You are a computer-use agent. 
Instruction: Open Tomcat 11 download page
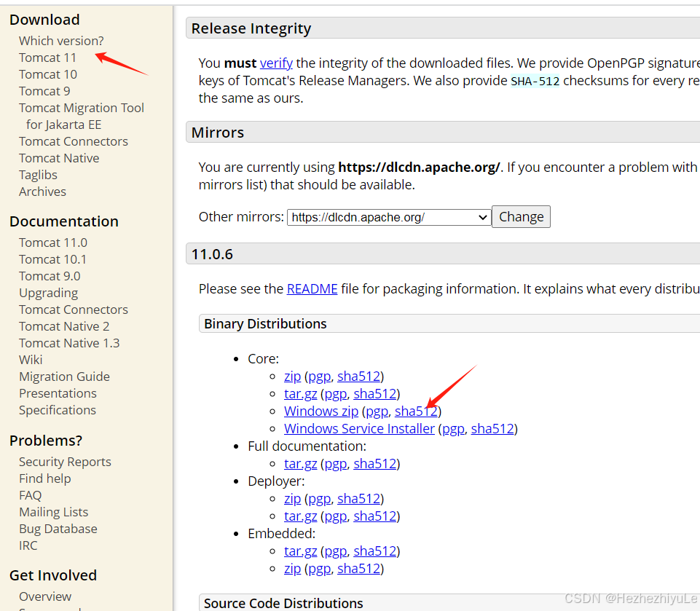(x=47, y=58)
